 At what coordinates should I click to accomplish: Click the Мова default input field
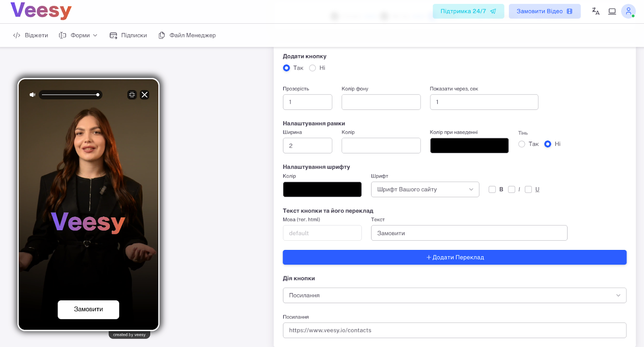click(322, 233)
